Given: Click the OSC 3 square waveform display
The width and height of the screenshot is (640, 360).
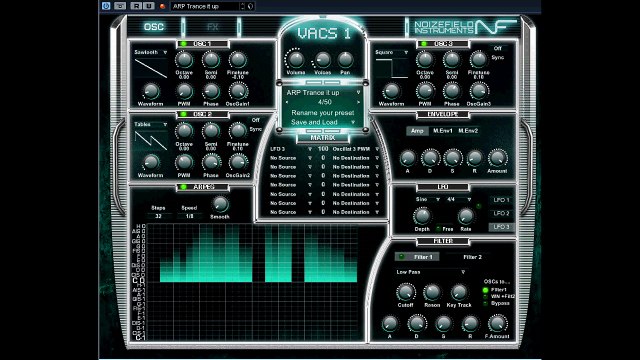Looking at the screenshot, I should coord(391,68).
